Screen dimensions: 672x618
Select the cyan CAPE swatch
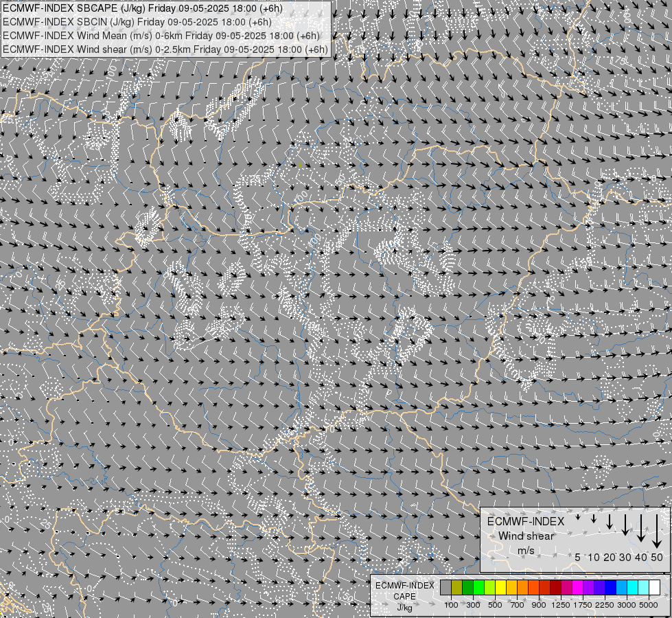(x=633, y=588)
